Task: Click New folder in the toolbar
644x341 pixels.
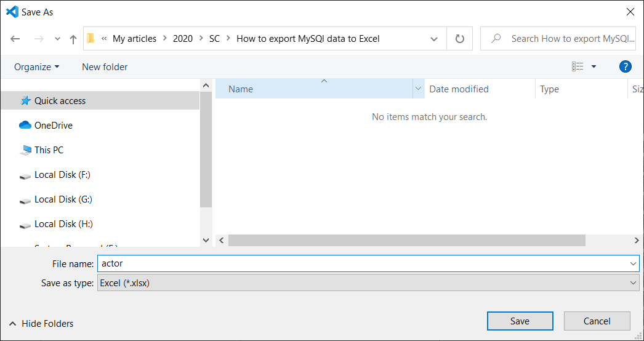Action: tap(105, 66)
